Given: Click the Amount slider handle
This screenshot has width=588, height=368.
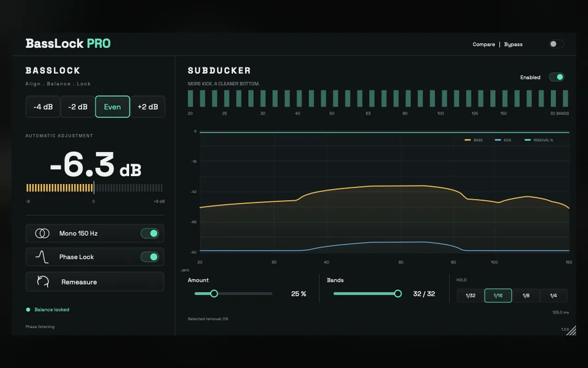Looking at the screenshot, I should tap(214, 293).
